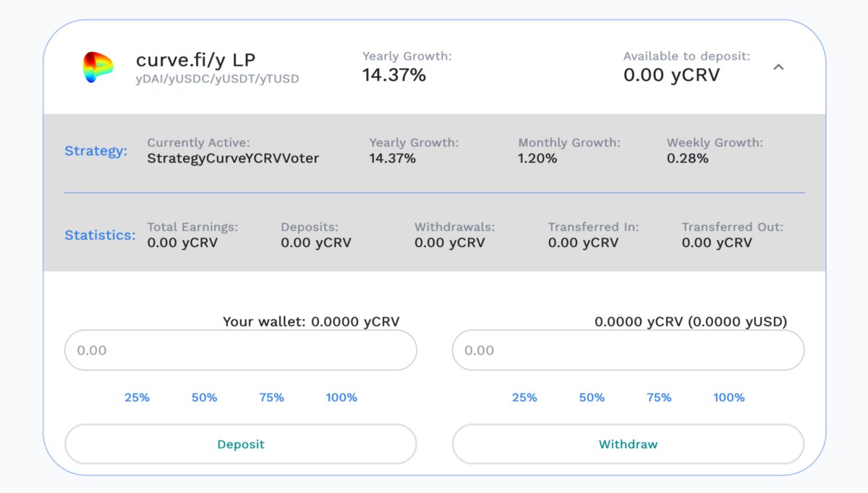The width and height of the screenshot is (868, 493).
Task: Click the curve.fi/y LP vault title
Action: (195, 60)
